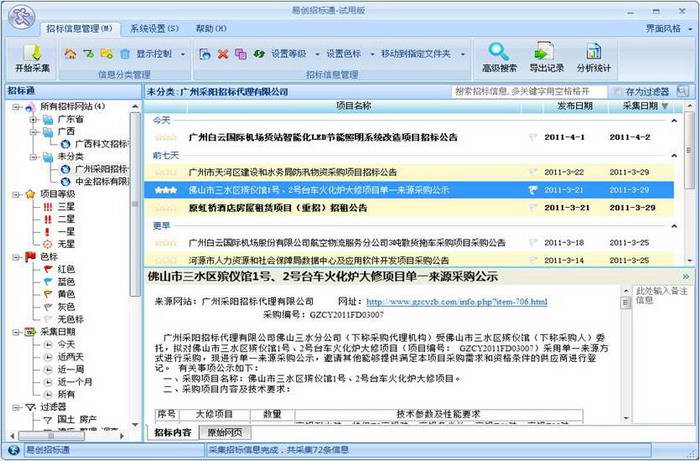Image resolution: width=700 pixels, height=461 pixels.
Task: Click the search box 搜索招标信息
Action: point(529,91)
